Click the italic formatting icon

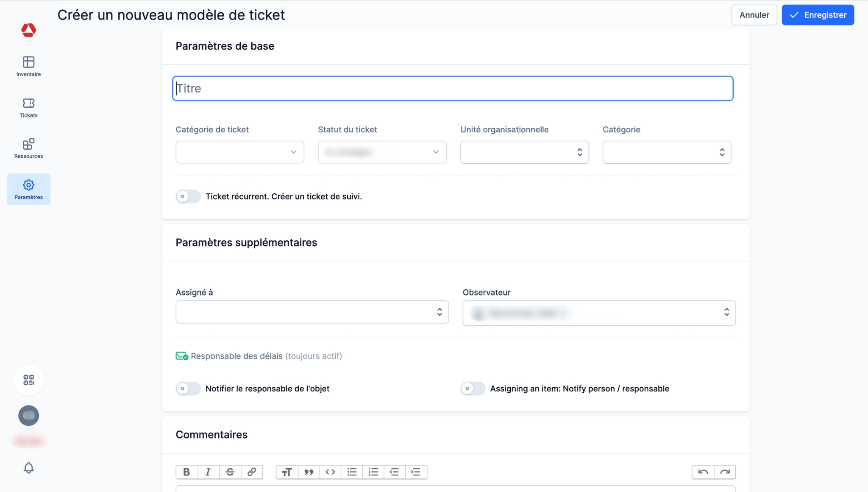click(208, 472)
